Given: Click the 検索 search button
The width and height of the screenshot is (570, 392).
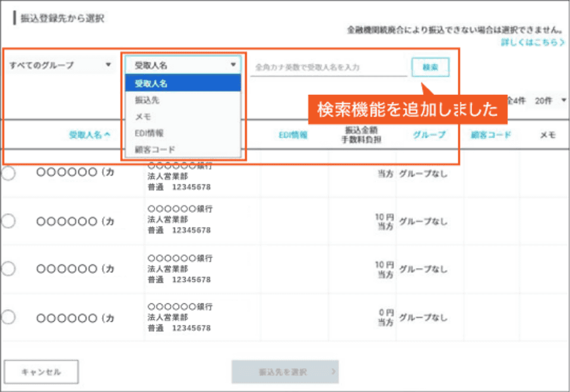Looking at the screenshot, I should pos(430,68).
